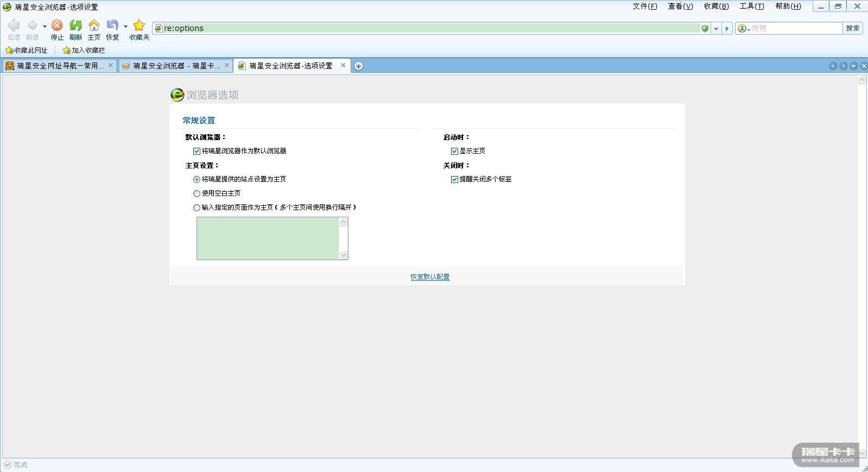Click the re:options address bar field
The image size is (868, 472).
432,28
